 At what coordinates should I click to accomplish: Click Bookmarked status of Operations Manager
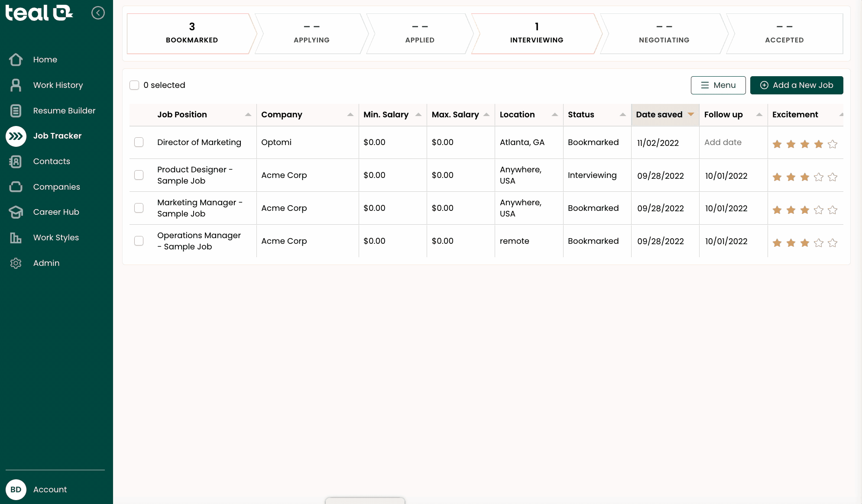point(593,241)
